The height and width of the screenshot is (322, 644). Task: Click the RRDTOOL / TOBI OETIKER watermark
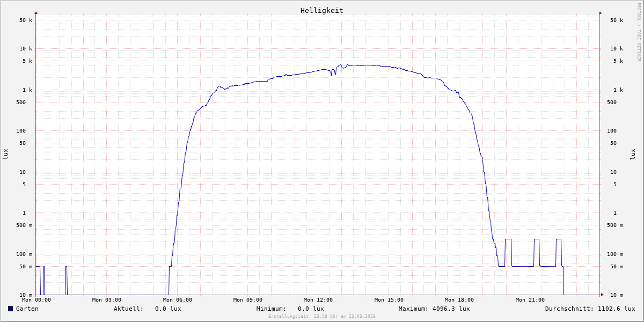coord(639,32)
